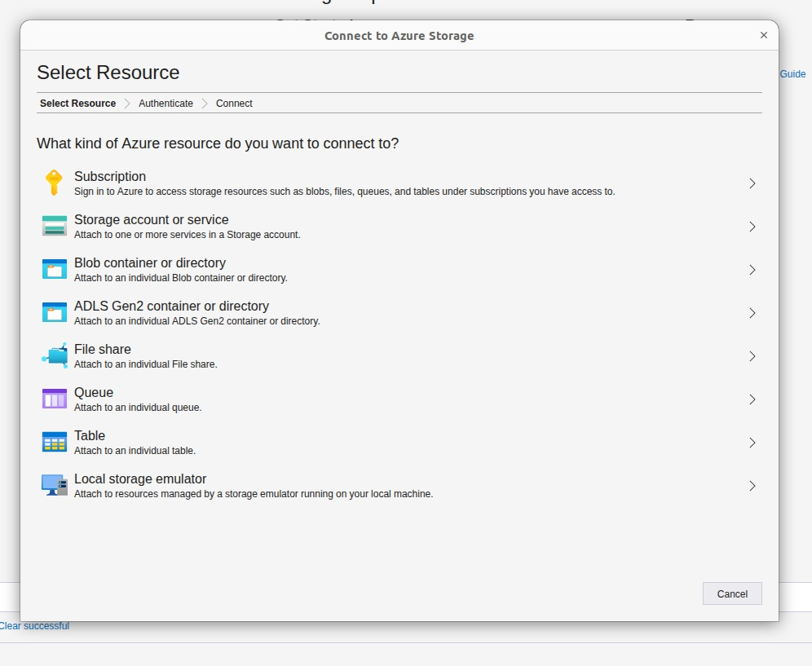Click the File share icon
Viewport: 812px width, 666px height.
(55, 355)
